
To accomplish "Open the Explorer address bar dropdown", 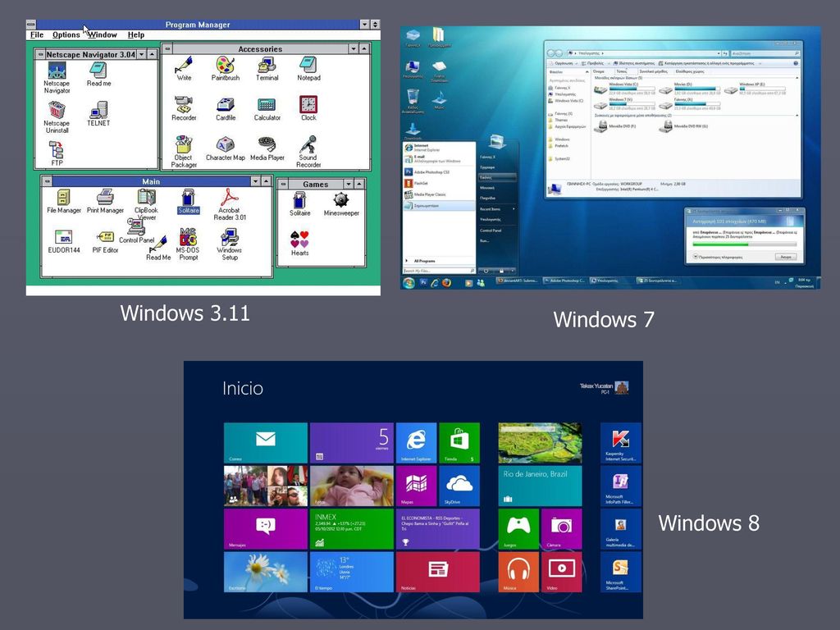I will pyautogui.click(x=719, y=53).
